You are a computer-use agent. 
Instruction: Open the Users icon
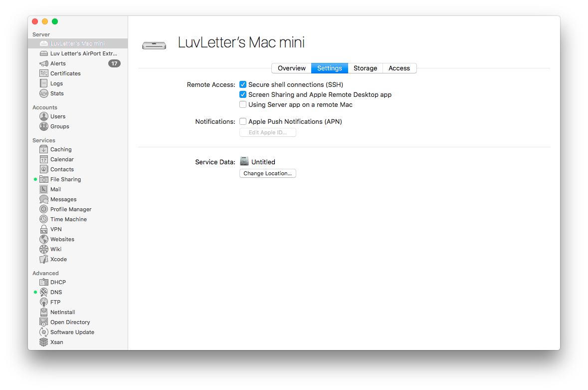click(x=44, y=116)
